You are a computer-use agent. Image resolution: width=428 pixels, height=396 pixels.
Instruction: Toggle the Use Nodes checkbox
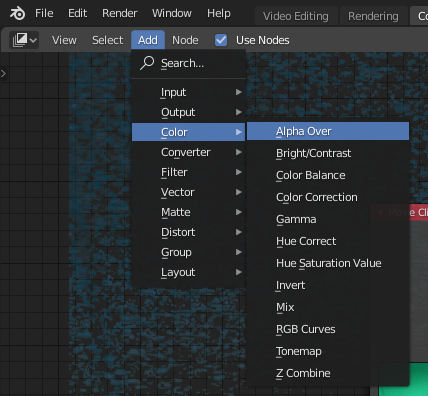tap(221, 40)
